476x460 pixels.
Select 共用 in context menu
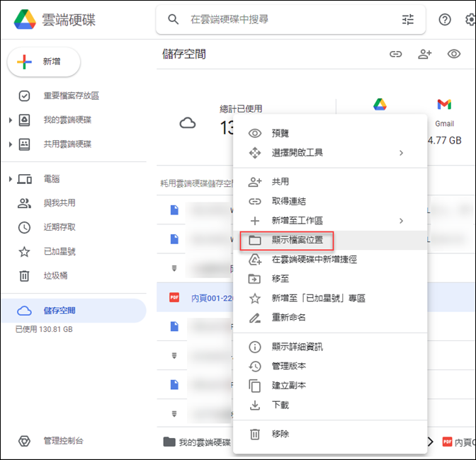[330, 182]
